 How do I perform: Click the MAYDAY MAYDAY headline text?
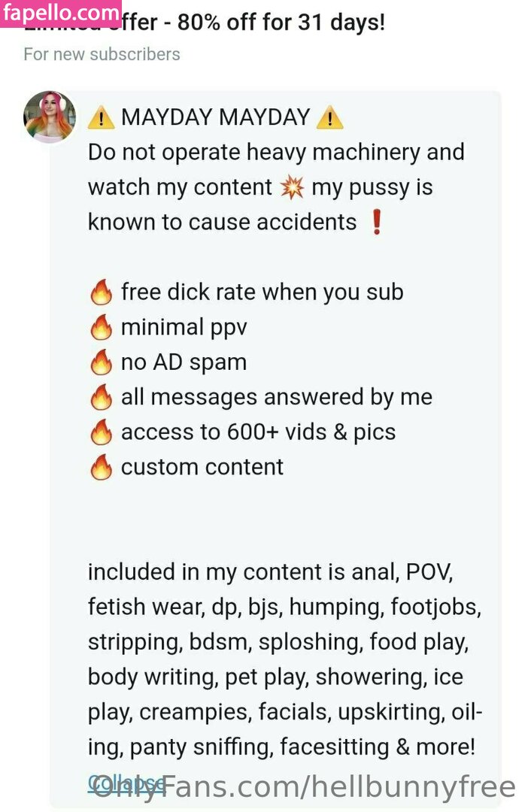[x=216, y=117]
